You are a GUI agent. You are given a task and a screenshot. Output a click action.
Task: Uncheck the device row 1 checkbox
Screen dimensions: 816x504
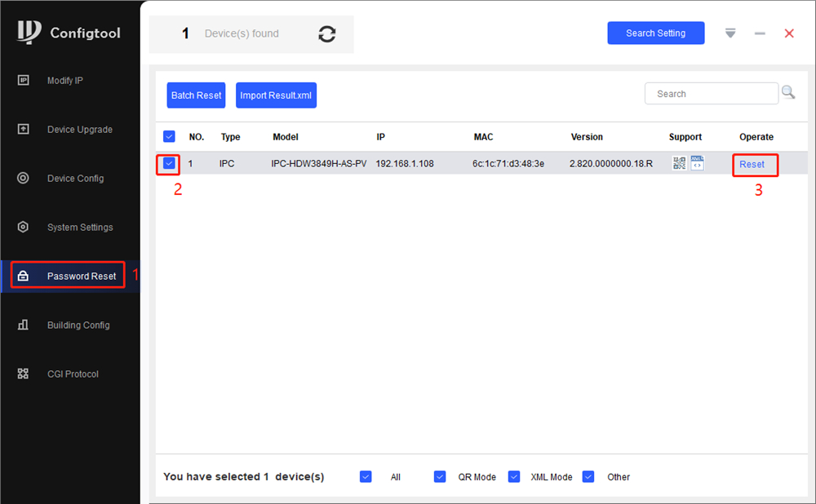click(169, 163)
